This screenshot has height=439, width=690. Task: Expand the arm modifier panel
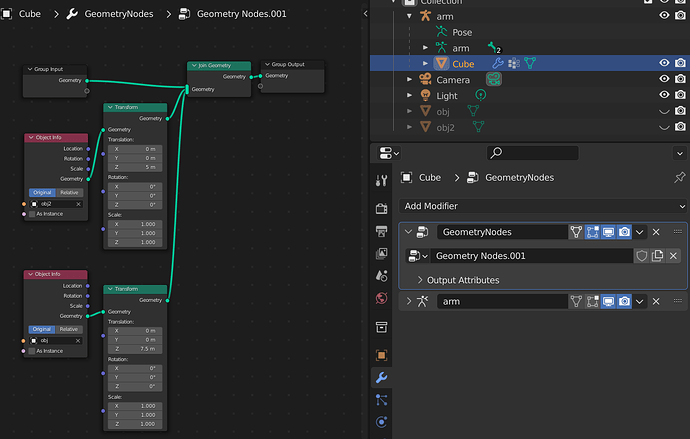[x=408, y=301]
